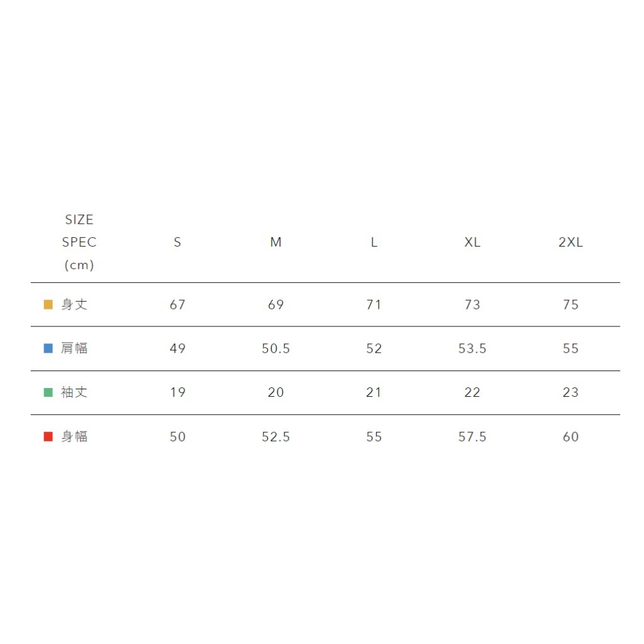This screenshot has width=644, height=644.
Task: Click the 身幅 value 57.5 for size XL
Action: (x=472, y=436)
